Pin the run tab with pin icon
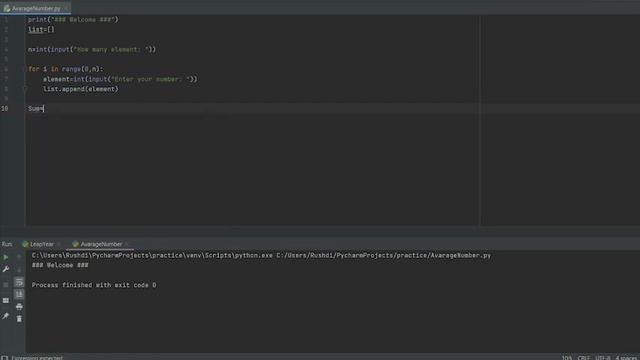Image resolution: width=640 pixels, height=360 pixels. point(6,316)
